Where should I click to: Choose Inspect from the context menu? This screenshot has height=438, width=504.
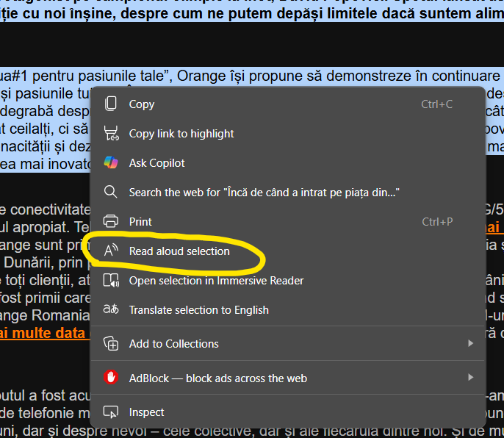tap(288, 412)
